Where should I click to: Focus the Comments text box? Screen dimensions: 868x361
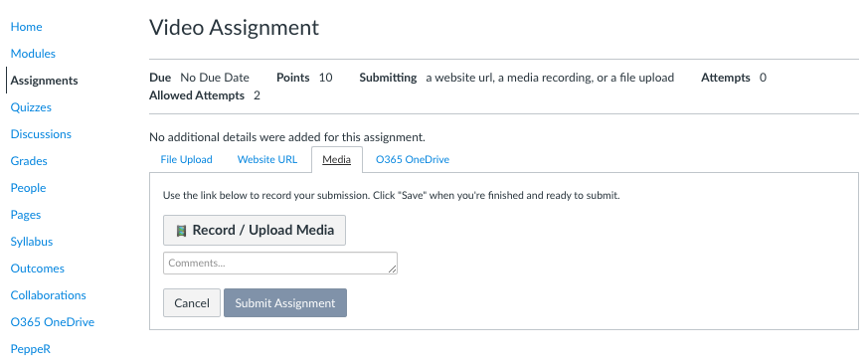point(280,263)
